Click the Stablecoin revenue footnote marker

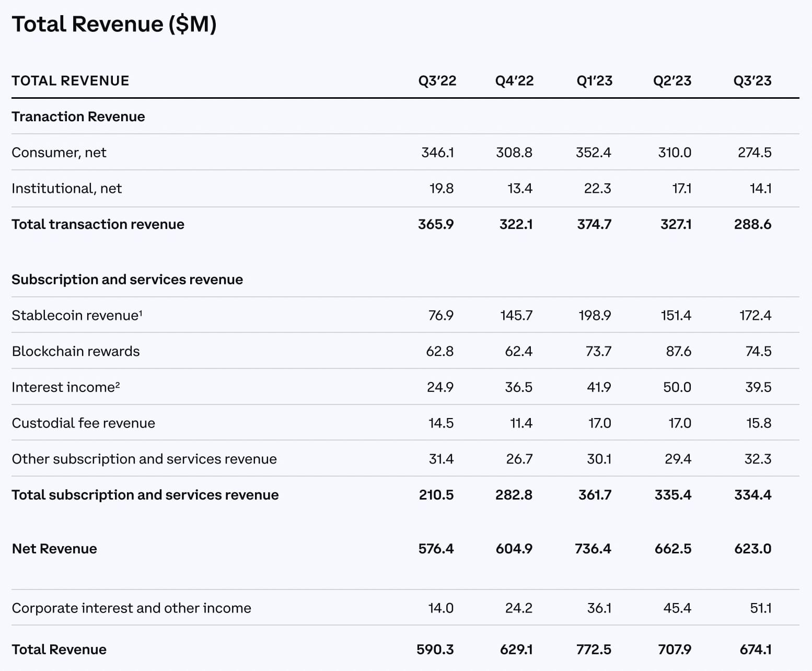pos(141,311)
